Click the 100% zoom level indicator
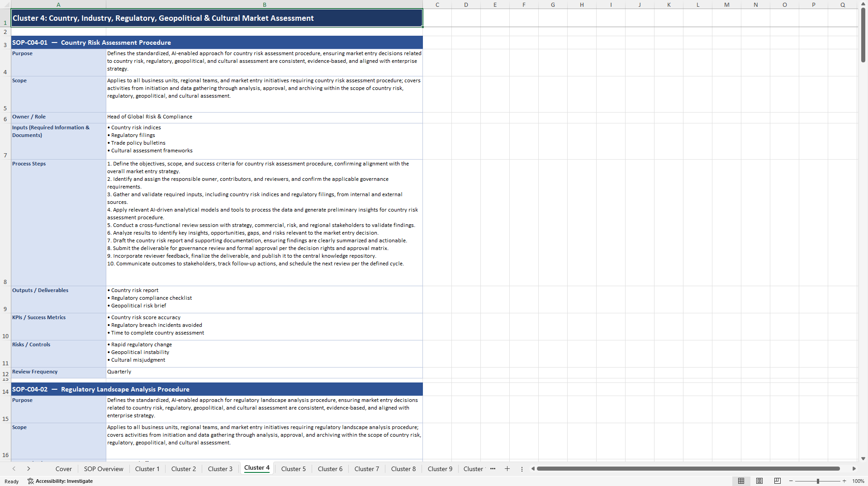This screenshot has height=486, width=868. (858, 481)
